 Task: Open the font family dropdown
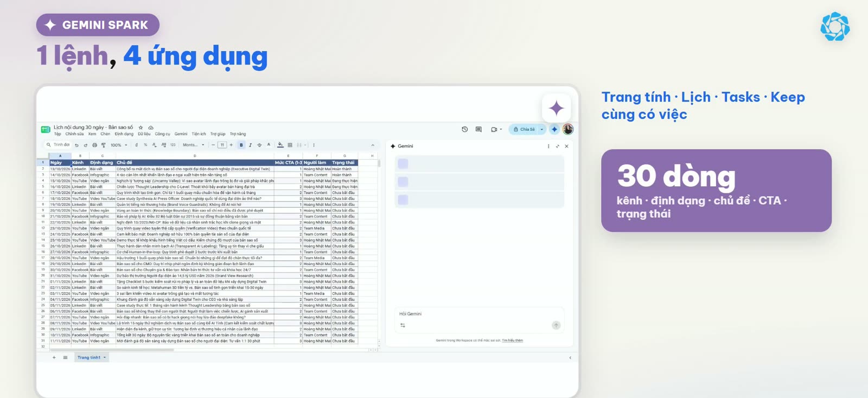pos(194,145)
